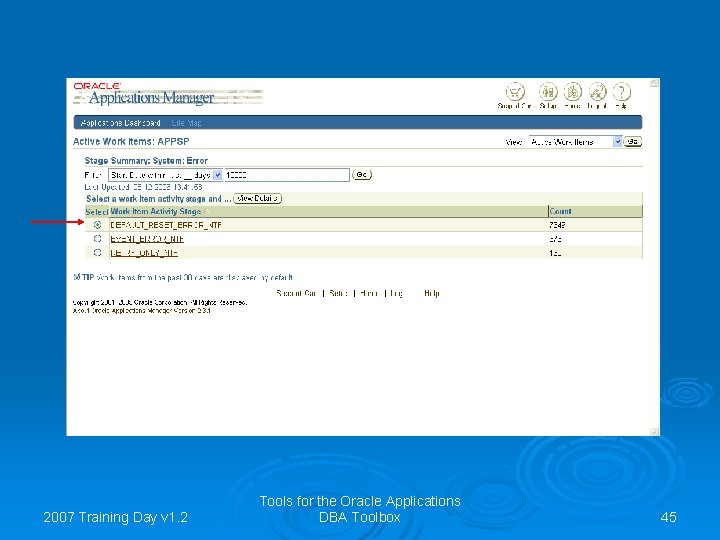This screenshot has height=540, width=720.
Task: Open the third work item activity stage link
Action: coord(144,253)
